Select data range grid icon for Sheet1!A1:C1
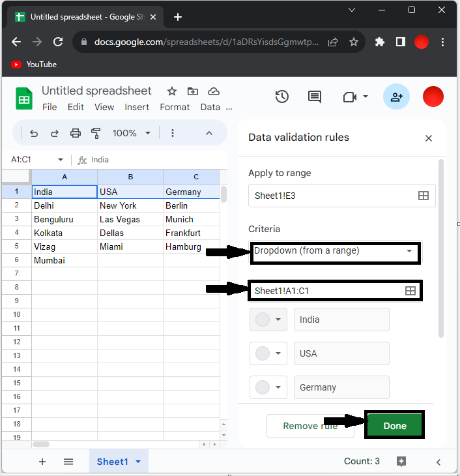460x476 pixels. [410, 291]
